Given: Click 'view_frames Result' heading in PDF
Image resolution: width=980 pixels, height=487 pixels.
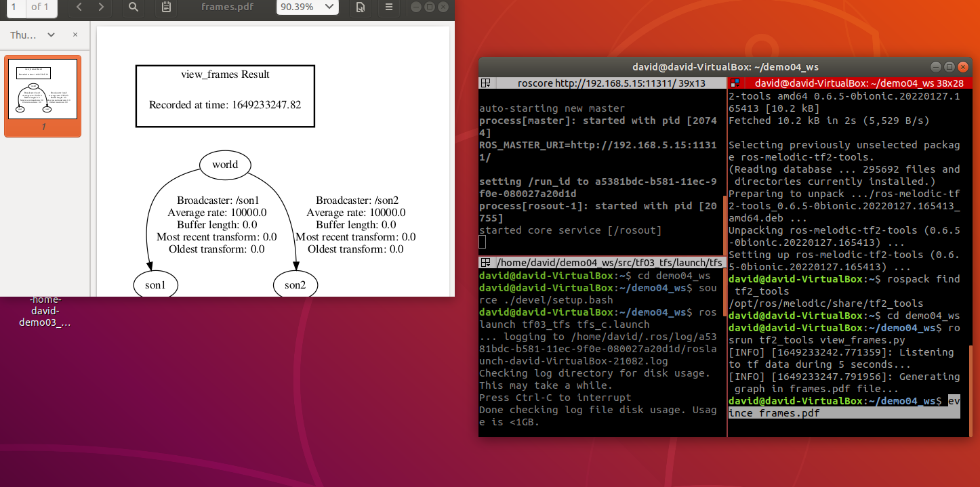Looking at the screenshot, I should coord(225,75).
